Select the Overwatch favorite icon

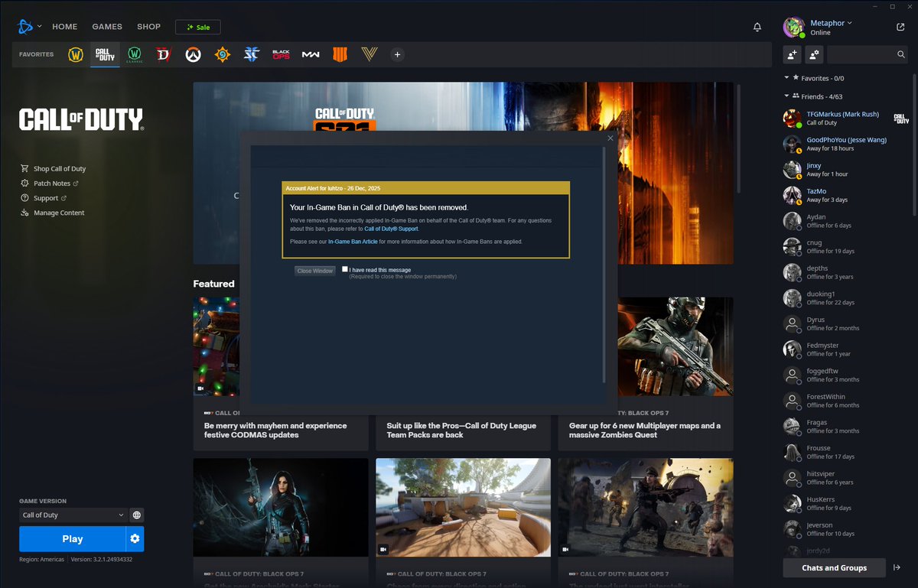[x=193, y=54]
